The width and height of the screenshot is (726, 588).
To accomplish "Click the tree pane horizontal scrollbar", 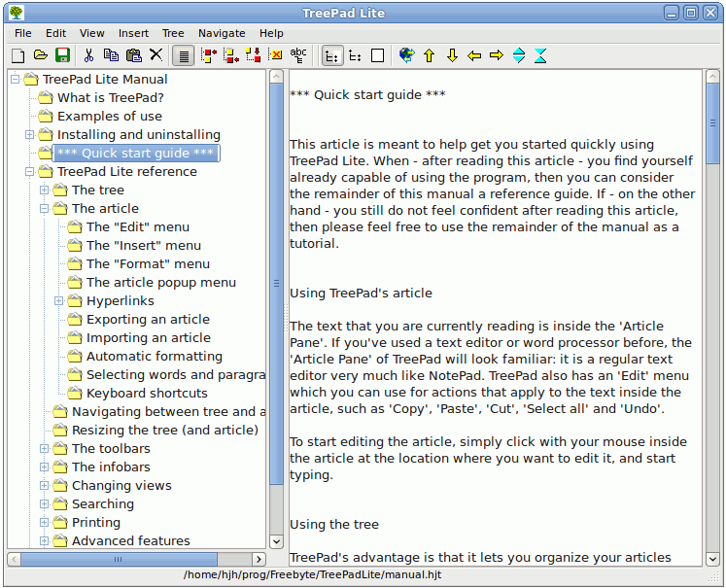I will click(136, 559).
